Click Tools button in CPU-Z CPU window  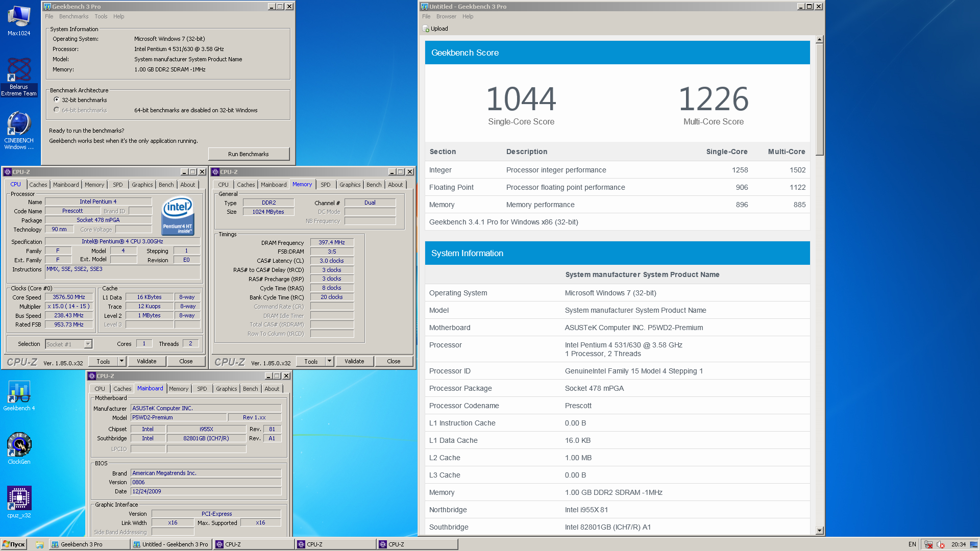104,361
